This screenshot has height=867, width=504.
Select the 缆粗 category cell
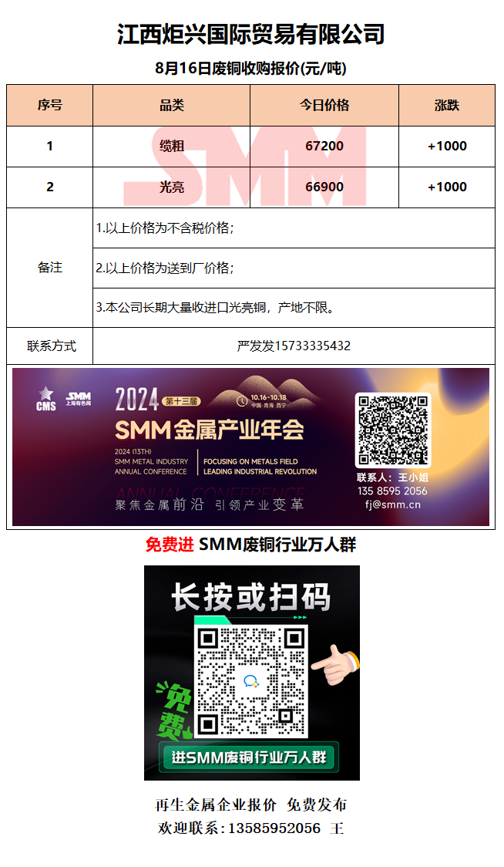(x=171, y=147)
